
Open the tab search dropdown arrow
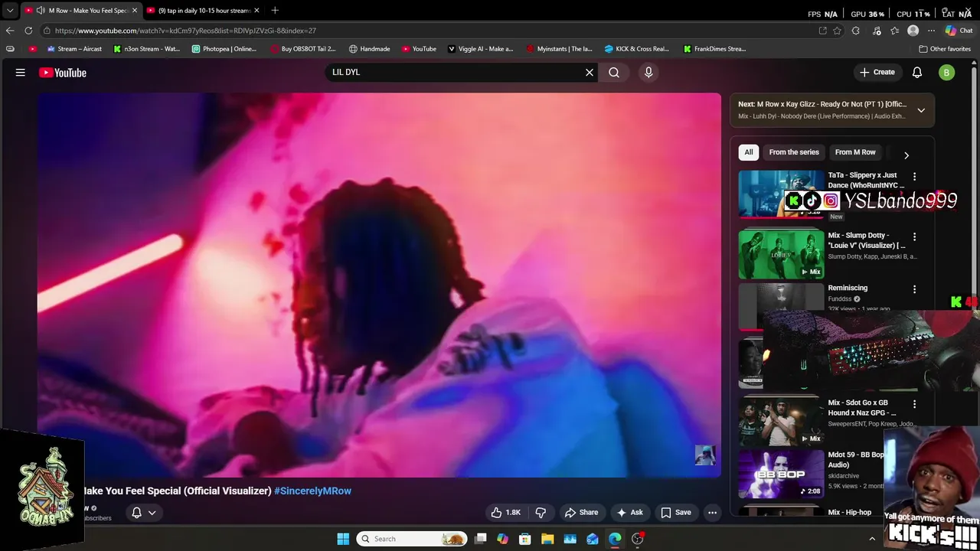(10, 11)
